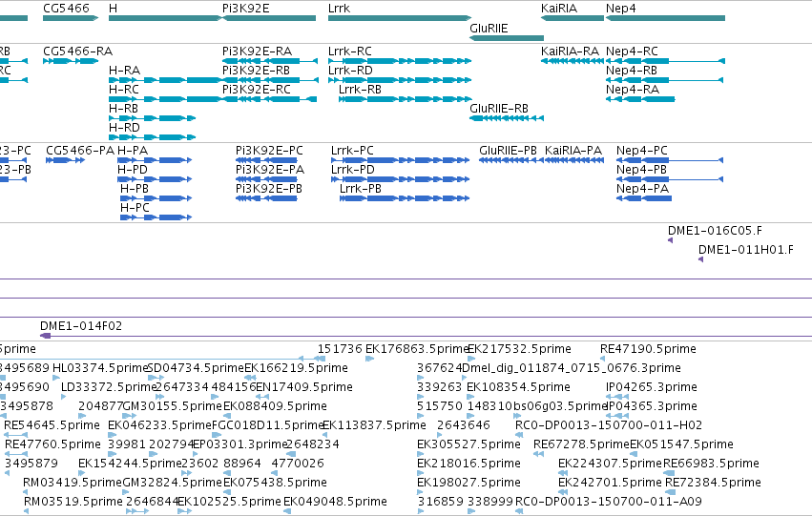Select protein Nep4-PA
This screenshot has width=812, height=516.
coord(644,198)
